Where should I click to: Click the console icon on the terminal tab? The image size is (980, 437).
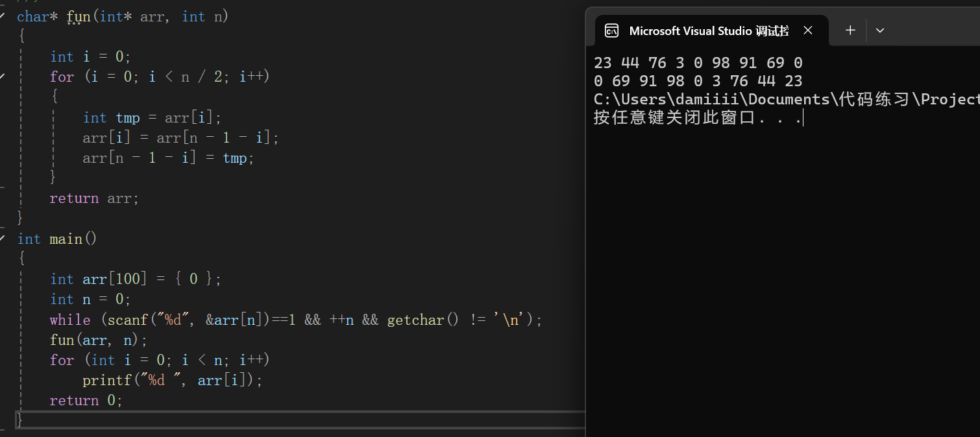point(611,30)
